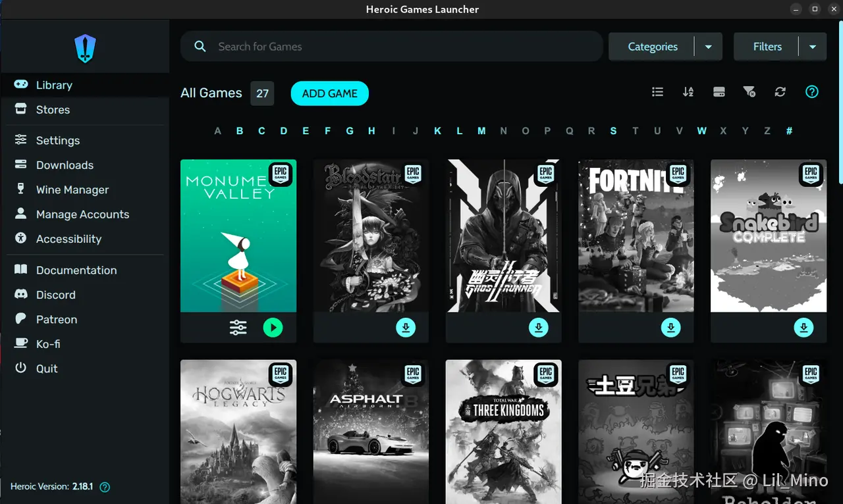
Task: Click the Discord logo icon
Action: pyautogui.click(x=21, y=294)
